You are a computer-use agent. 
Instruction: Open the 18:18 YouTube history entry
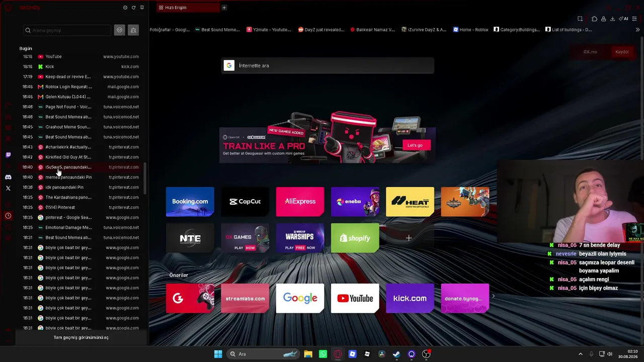[x=80, y=56]
